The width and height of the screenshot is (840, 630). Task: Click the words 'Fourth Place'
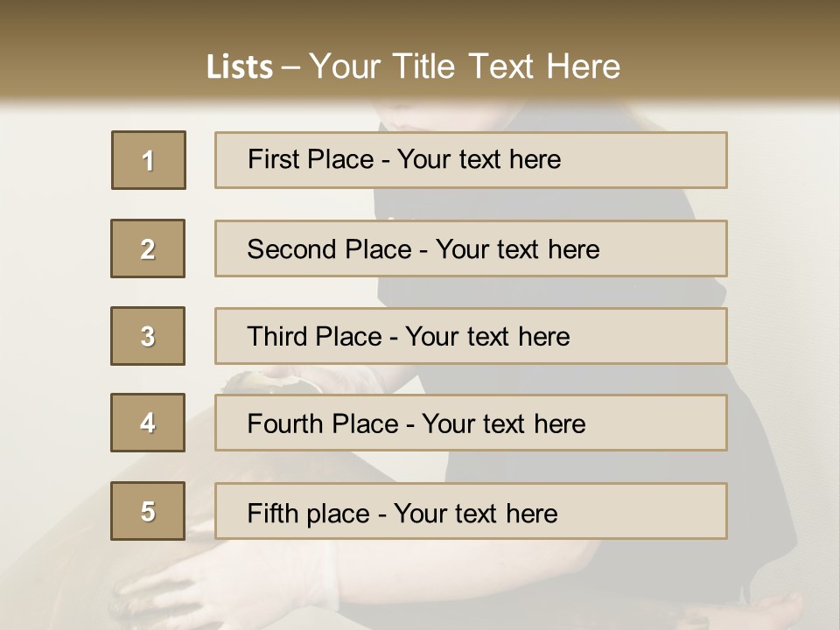[x=323, y=423]
